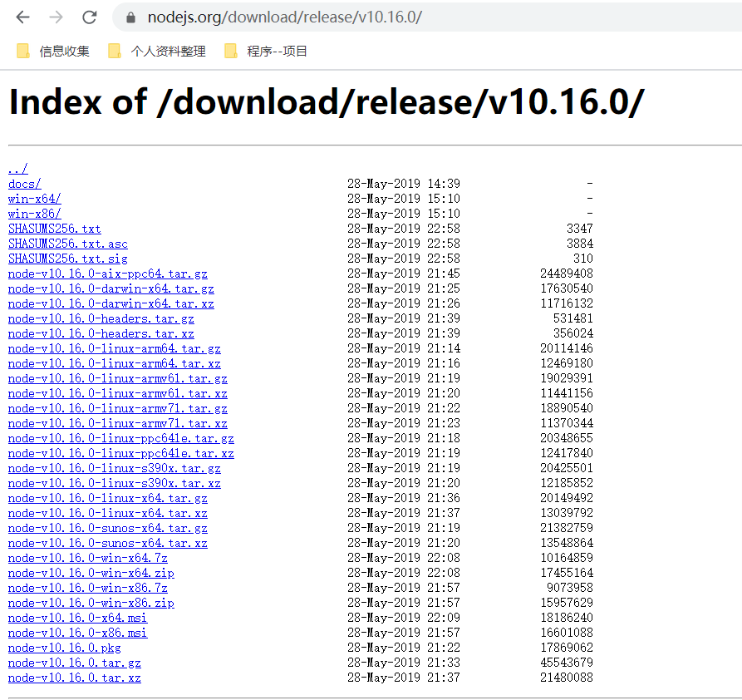Download node-v10.16.0-sunos-x64.tar.xz
Viewport: 742px width, 700px height.
108,543
